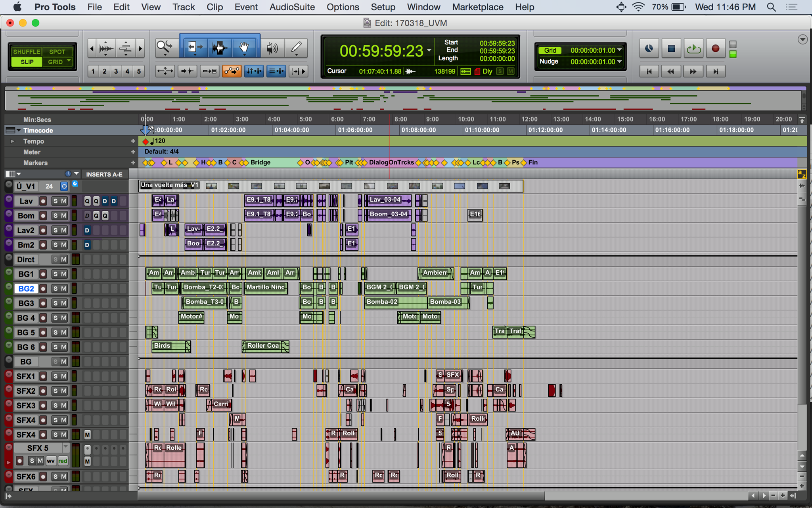812x508 pixels.
Task: Click the Play button in transport
Action: [x=693, y=48]
